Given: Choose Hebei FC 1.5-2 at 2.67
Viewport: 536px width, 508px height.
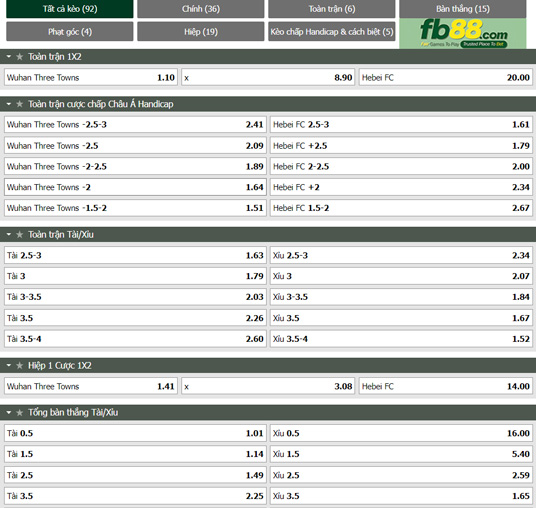Looking at the screenshot, I should [x=401, y=208].
